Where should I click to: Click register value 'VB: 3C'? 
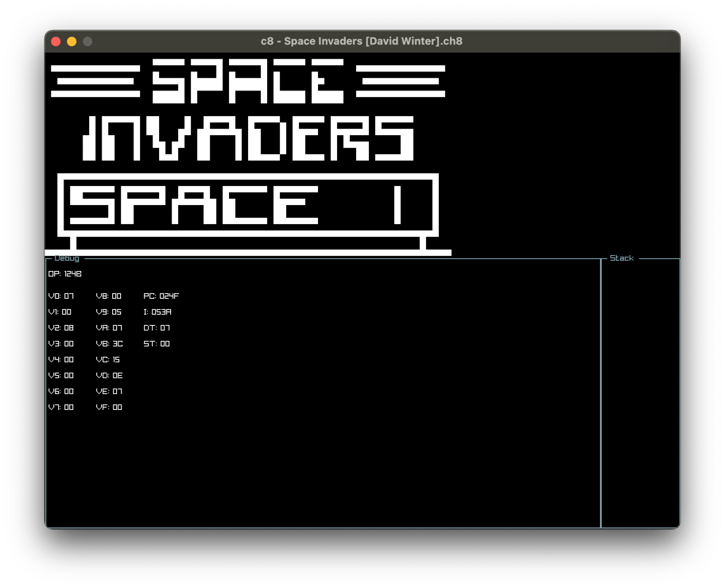click(x=110, y=343)
